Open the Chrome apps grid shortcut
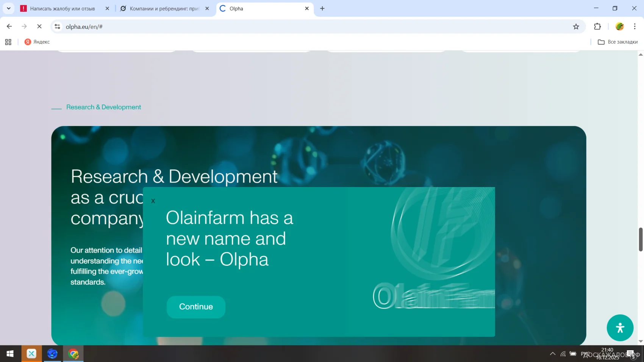The width and height of the screenshot is (644, 362). [x=8, y=42]
